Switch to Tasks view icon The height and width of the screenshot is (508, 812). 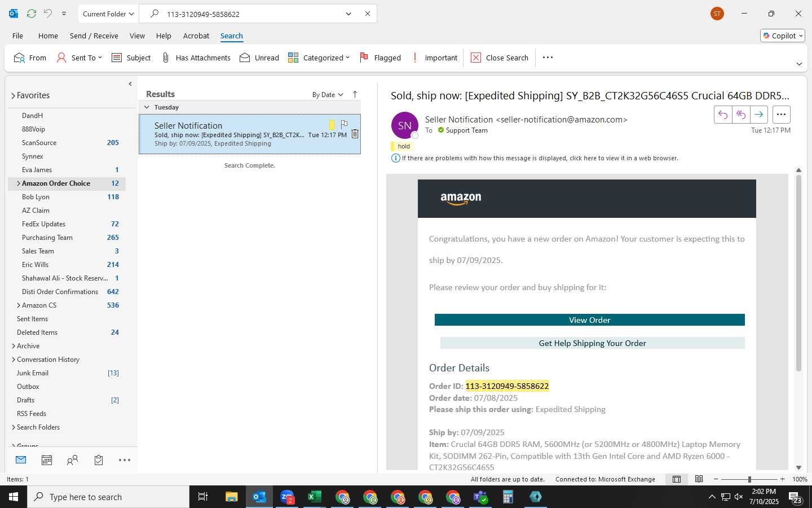click(99, 460)
